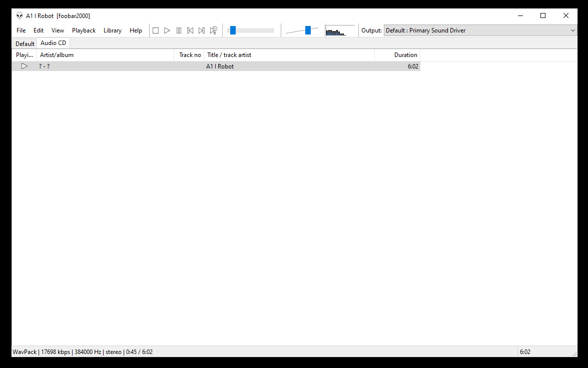Click the '? - ?' artist cell
The width and height of the screenshot is (588, 368).
pos(44,66)
